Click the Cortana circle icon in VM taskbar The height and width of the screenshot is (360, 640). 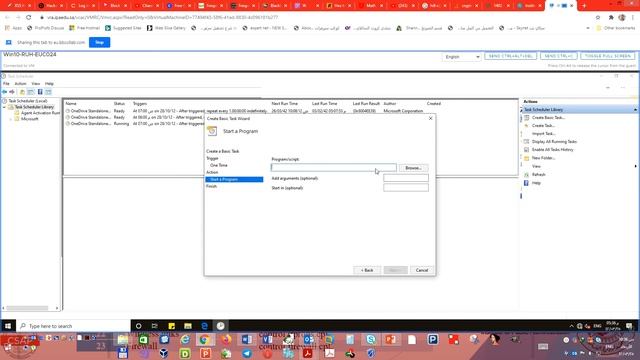click(x=138, y=326)
